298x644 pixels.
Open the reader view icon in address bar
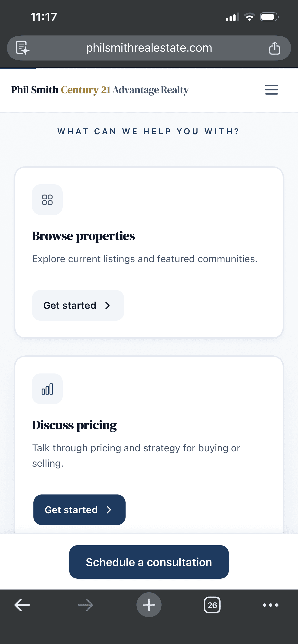pyautogui.click(x=22, y=48)
